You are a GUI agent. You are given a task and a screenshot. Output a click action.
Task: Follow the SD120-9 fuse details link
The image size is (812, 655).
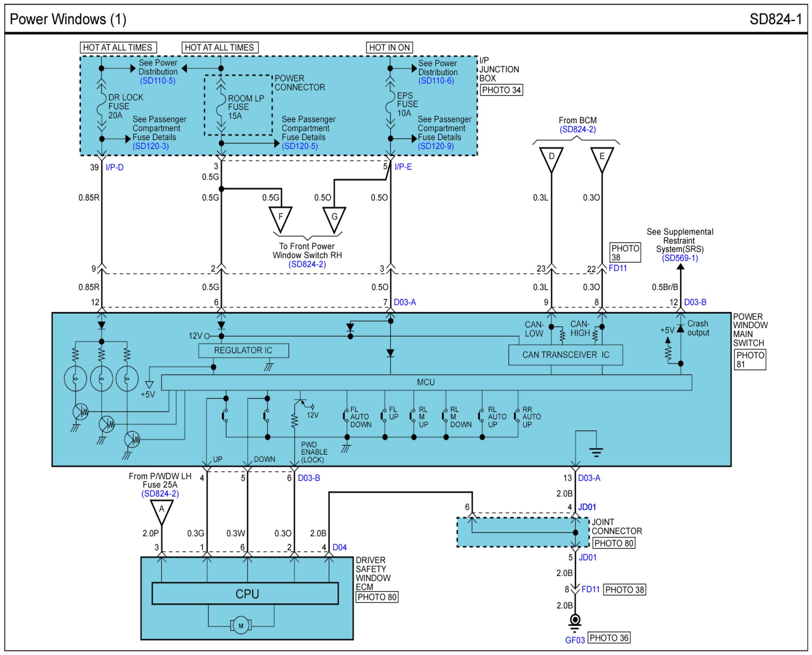tap(435, 146)
